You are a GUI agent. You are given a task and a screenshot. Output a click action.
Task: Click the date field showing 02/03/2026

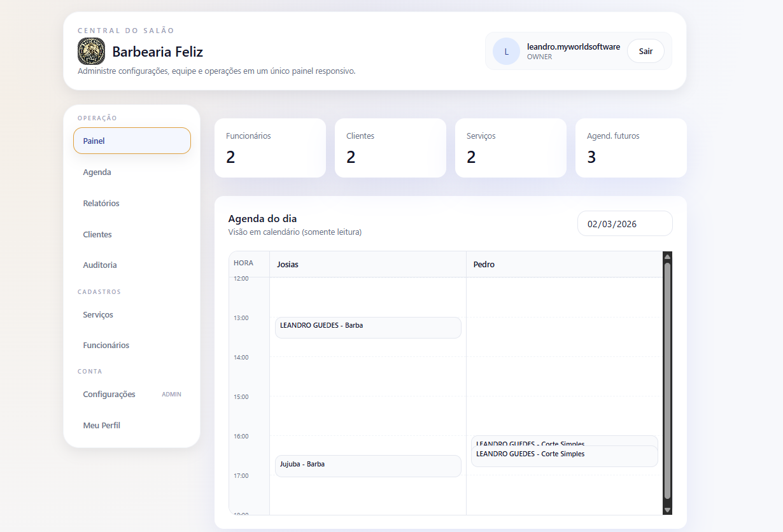click(x=624, y=224)
